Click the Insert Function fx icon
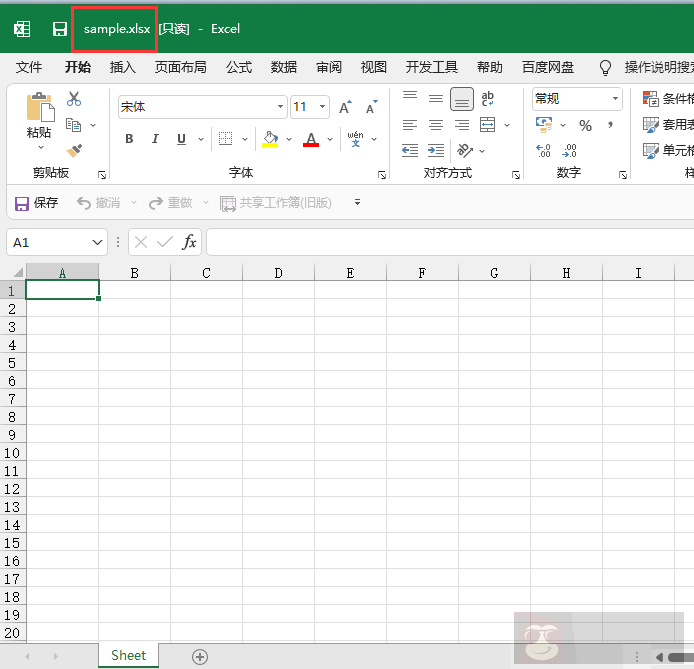 (189, 242)
